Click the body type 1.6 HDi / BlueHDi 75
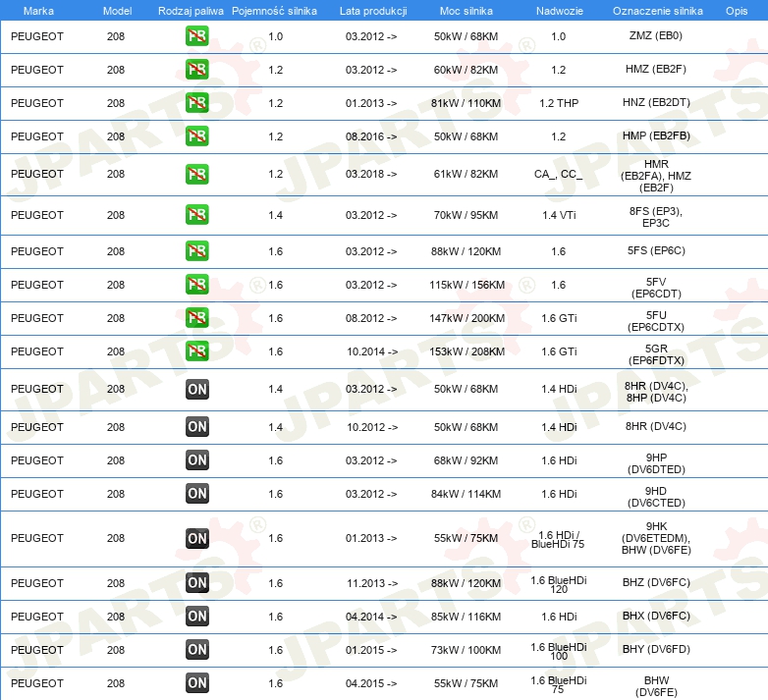 (559, 539)
